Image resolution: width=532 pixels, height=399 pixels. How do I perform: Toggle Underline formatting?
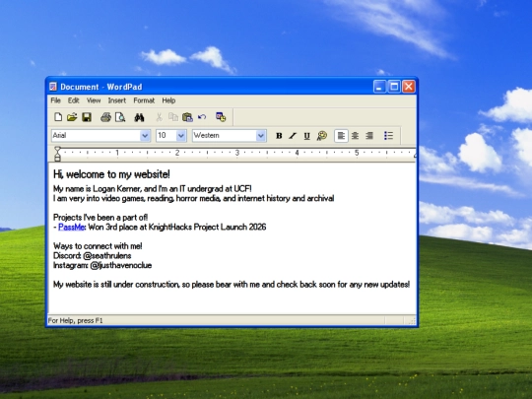point(306,136)
